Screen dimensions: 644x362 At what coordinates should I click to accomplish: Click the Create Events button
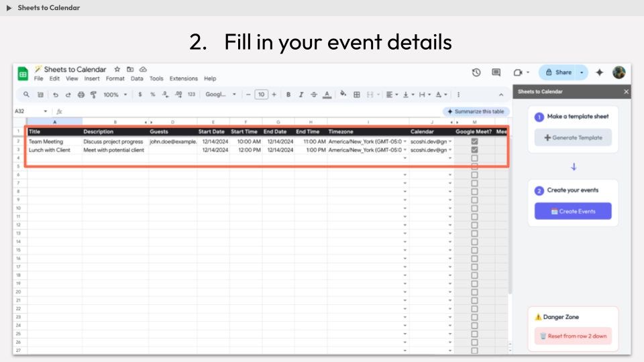[x=573, y=211]
